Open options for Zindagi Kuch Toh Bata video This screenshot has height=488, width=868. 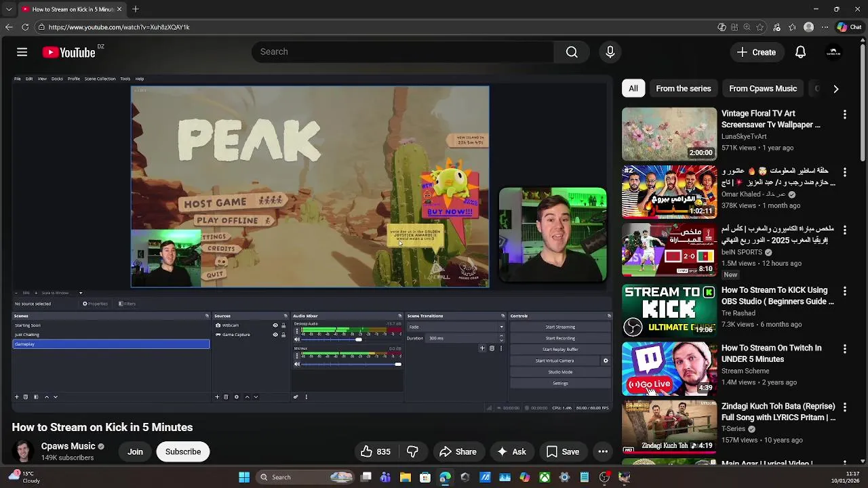coord(844,407)
